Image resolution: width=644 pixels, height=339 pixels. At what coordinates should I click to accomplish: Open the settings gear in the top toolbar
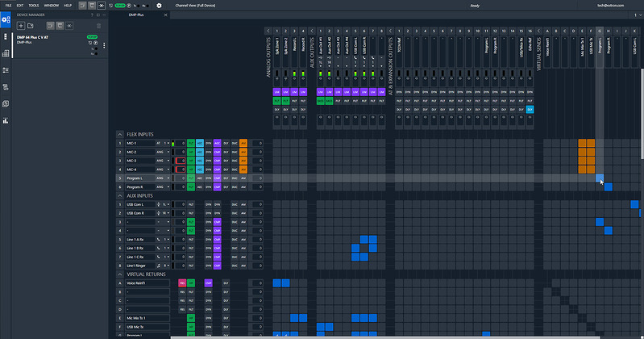click(x=159, y=6)
